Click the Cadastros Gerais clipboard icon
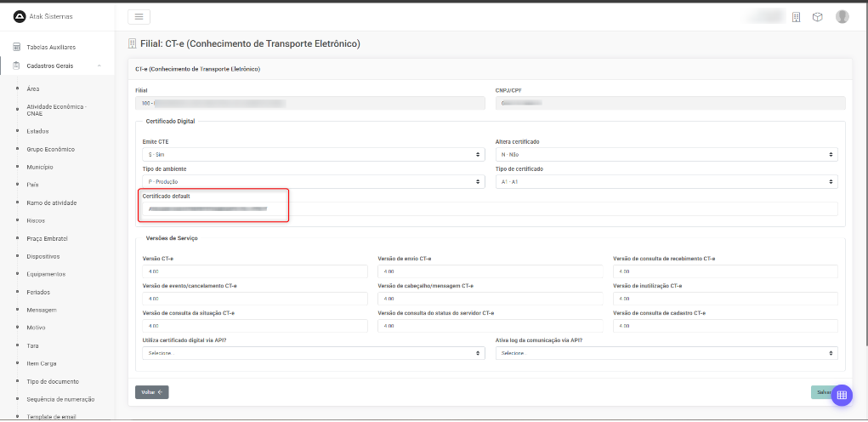The width and height of the screenshot is (868, 422). point(17,66)
